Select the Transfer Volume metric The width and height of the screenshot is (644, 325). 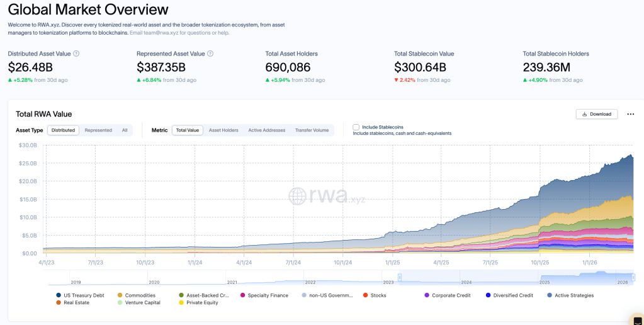(x=312, y=130)
